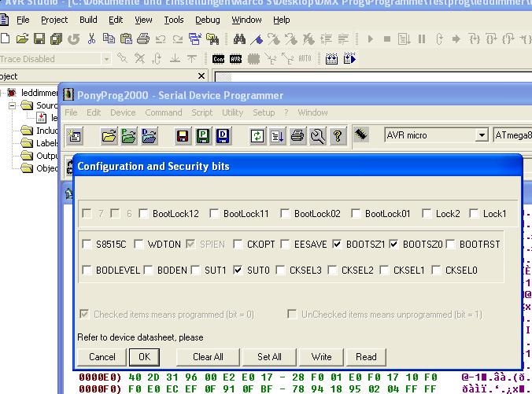Click the AVR programmer icon in AVR Studio

[235, 59]
